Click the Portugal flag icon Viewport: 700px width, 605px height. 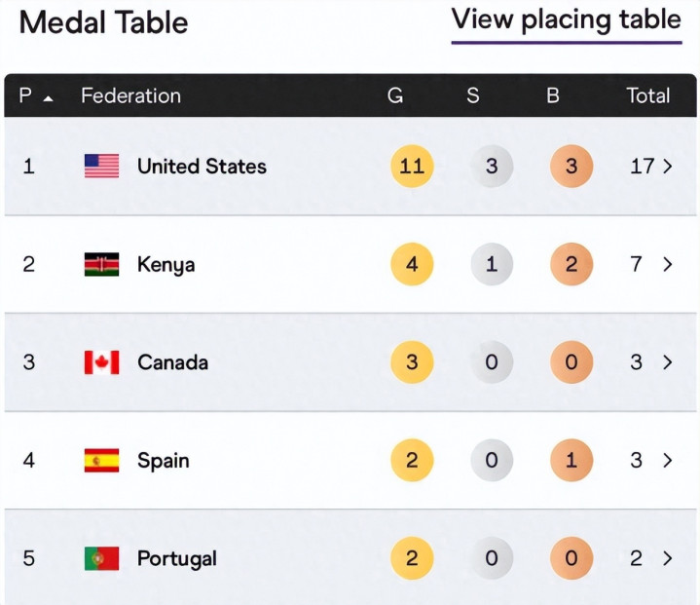pyautogui.click(x=101, y=558)
